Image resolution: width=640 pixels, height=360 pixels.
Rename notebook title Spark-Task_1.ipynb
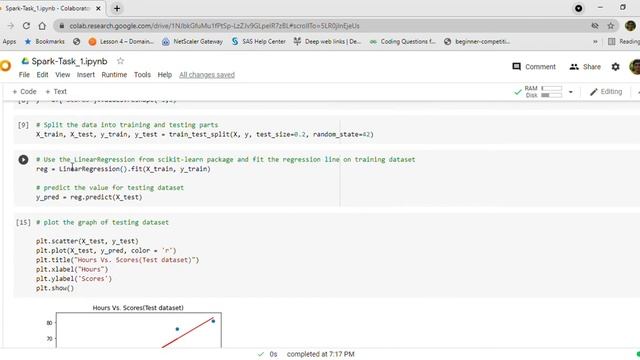click(x=69, y=61)
